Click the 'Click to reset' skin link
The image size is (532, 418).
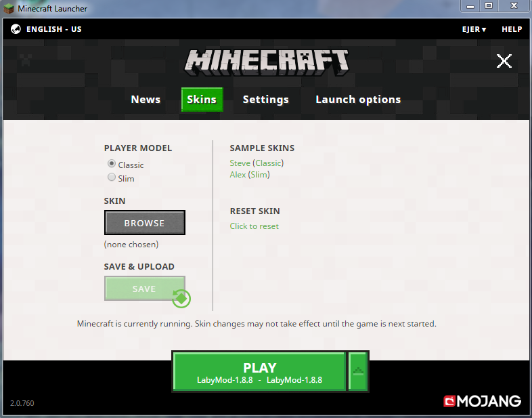click(254, 226)
